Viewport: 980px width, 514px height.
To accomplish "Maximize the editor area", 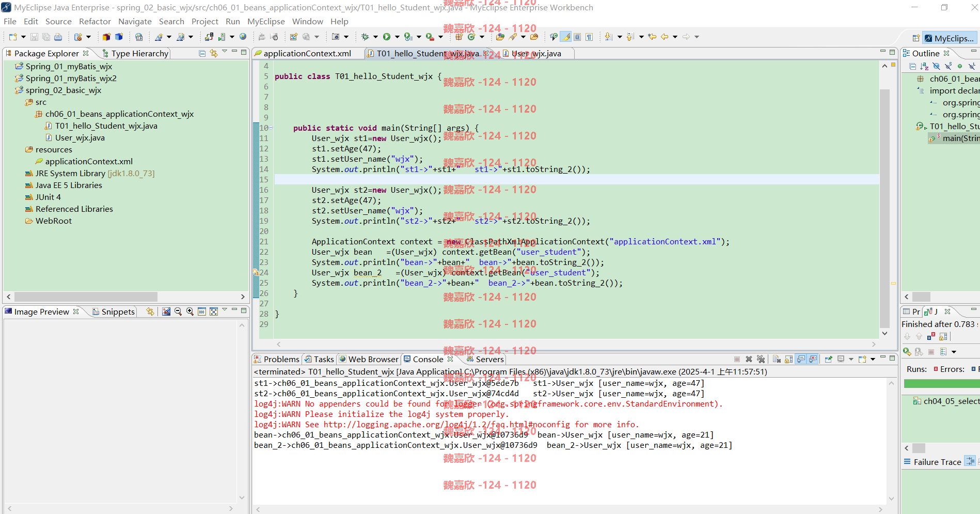I will tap(892, 52).
